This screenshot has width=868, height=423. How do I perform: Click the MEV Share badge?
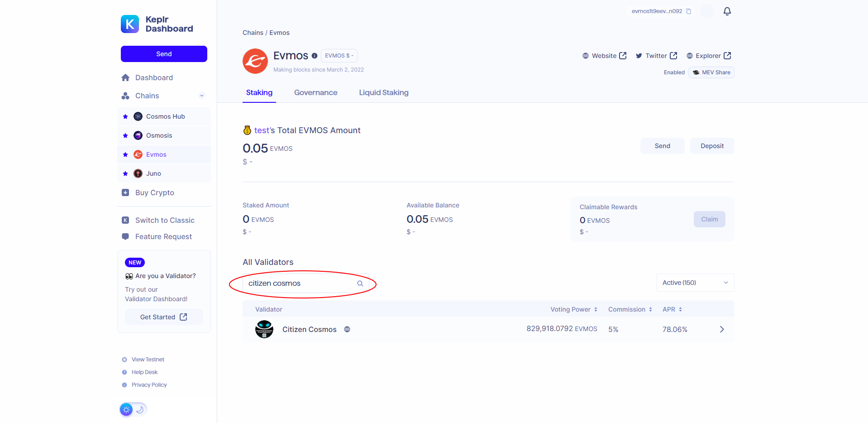click(711, 72)
